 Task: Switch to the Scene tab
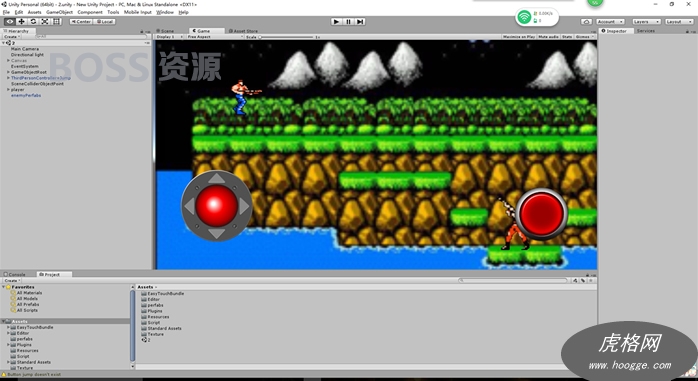coord(165,31)
